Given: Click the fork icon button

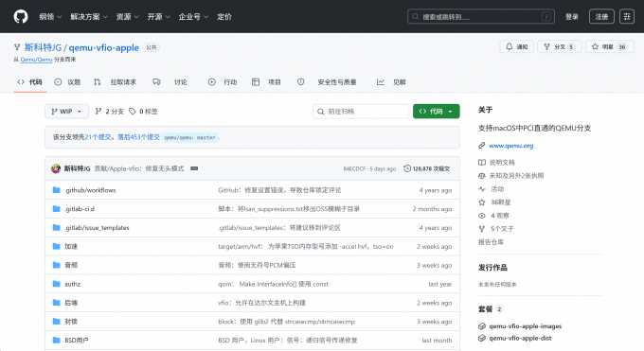Looking at the screenshot, I should [x=546, y=46].
